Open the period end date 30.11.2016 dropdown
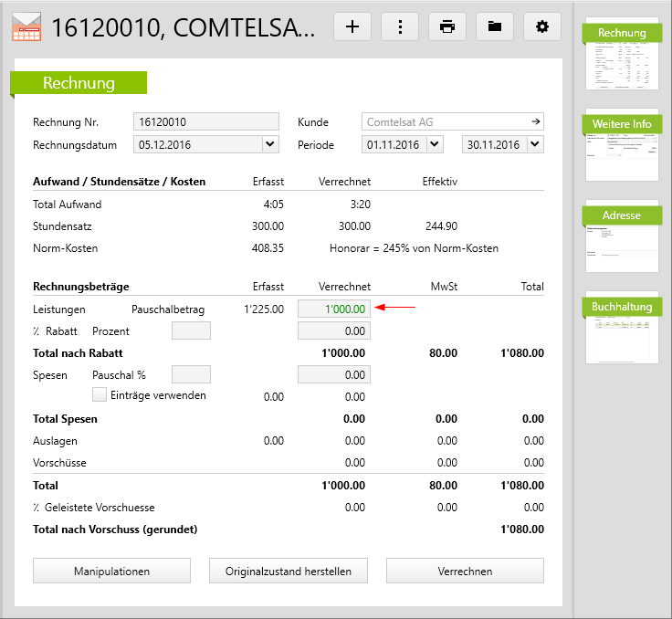 (x=534, y=144)
